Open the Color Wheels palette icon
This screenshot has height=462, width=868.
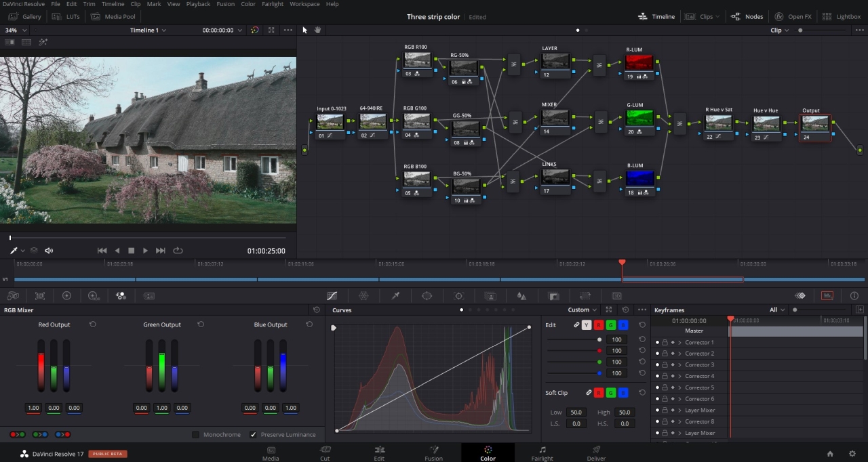[66, 296]
